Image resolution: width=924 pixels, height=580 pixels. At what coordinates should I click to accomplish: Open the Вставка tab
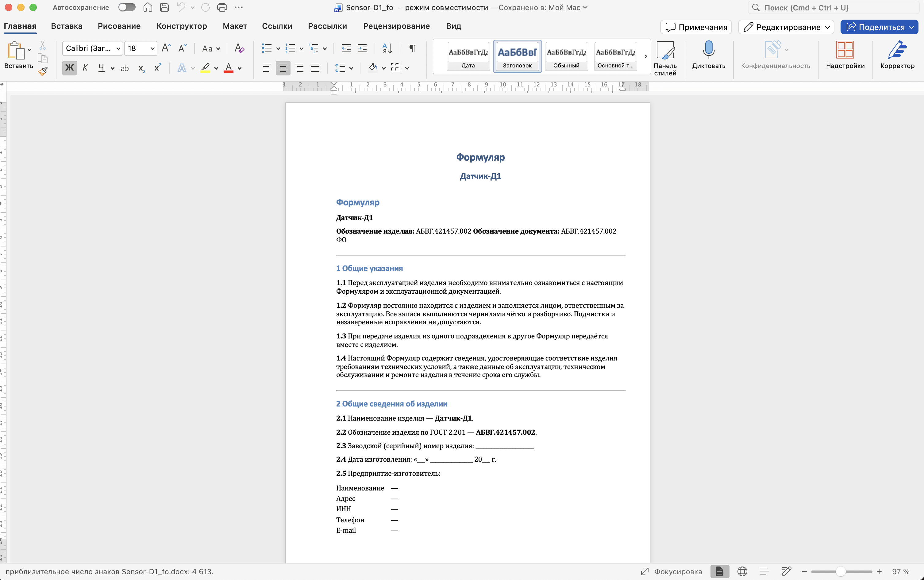pyautogui.click(x=66, y=26)
